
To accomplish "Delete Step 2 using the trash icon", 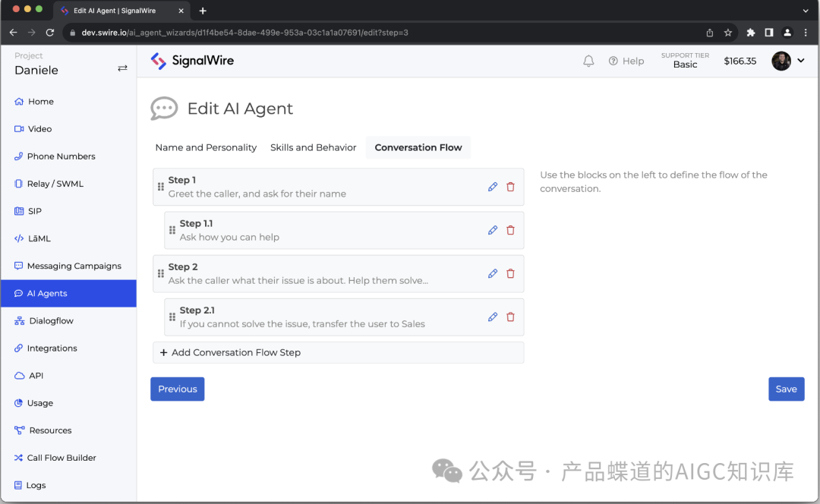I will tap(510, 273).
